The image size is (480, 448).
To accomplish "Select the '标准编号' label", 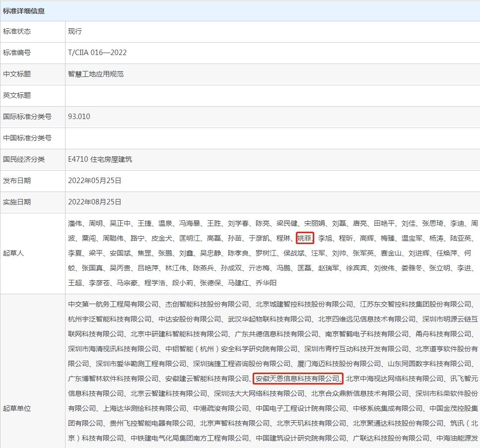I will 17,53.
